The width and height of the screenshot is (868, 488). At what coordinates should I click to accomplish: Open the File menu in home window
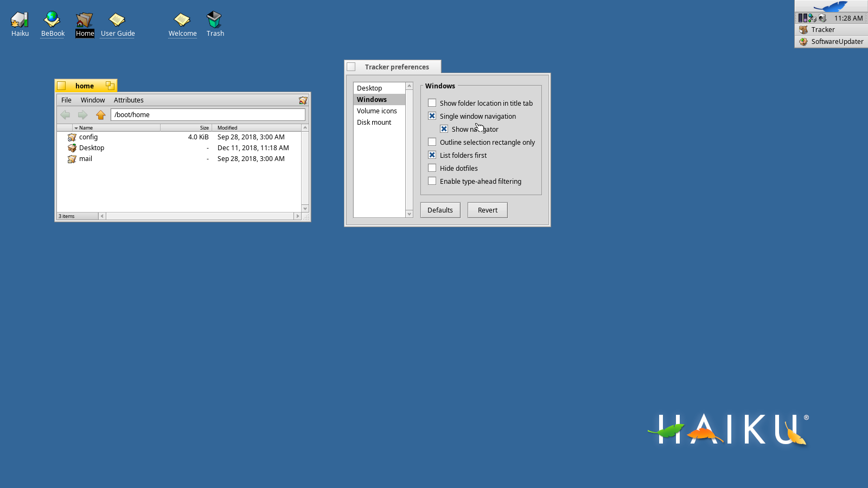(66, 100)
